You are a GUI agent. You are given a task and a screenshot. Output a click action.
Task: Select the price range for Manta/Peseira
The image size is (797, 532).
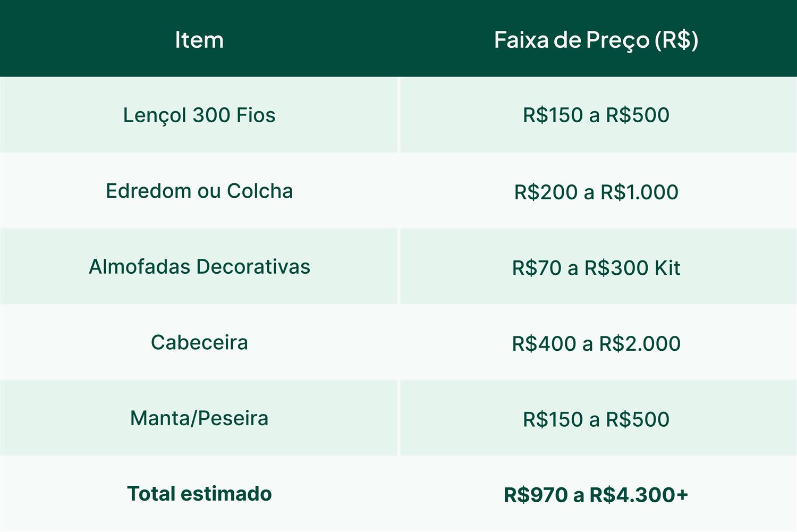(596, 419)
